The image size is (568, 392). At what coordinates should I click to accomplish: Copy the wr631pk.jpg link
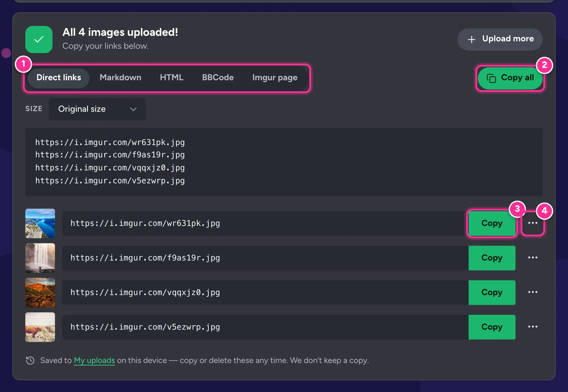point(492,223)
